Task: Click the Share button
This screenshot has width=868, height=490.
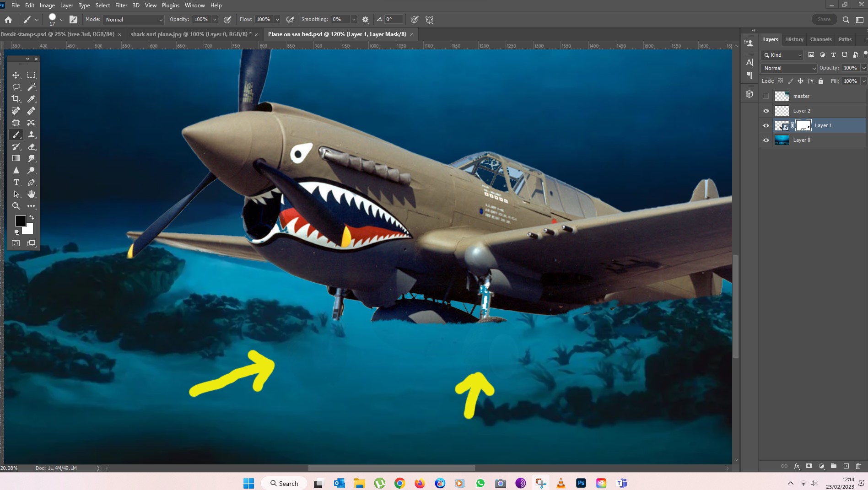Action: [x=824, y=19]
